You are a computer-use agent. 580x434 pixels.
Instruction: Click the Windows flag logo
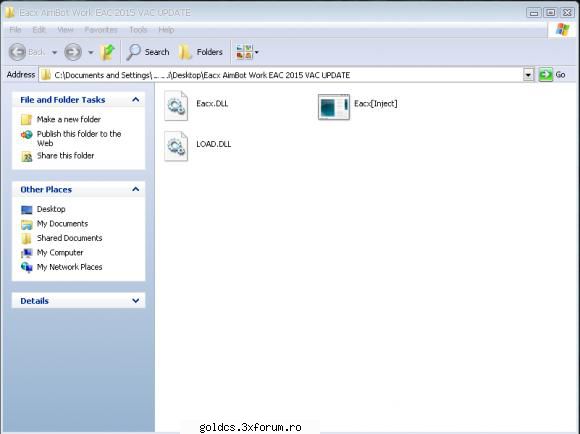563,30
